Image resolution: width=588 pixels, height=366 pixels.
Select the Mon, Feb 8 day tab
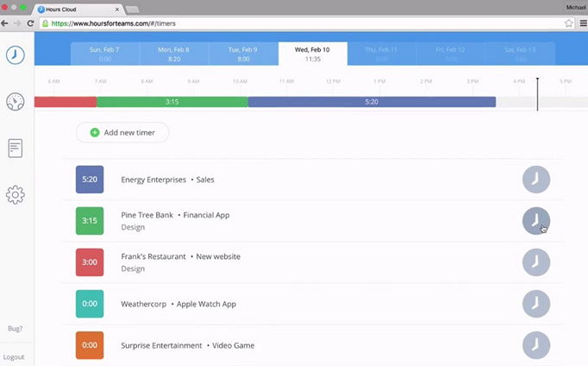click(174, 54)
